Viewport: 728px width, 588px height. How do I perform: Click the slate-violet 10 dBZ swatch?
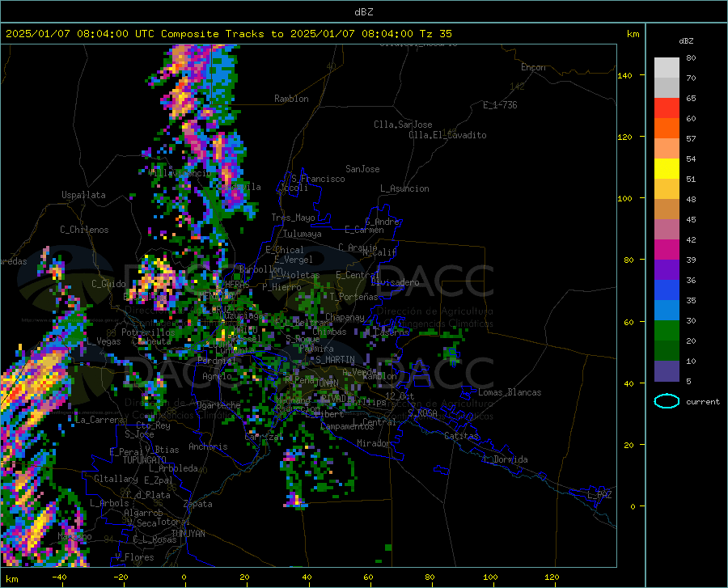point(667,370)
